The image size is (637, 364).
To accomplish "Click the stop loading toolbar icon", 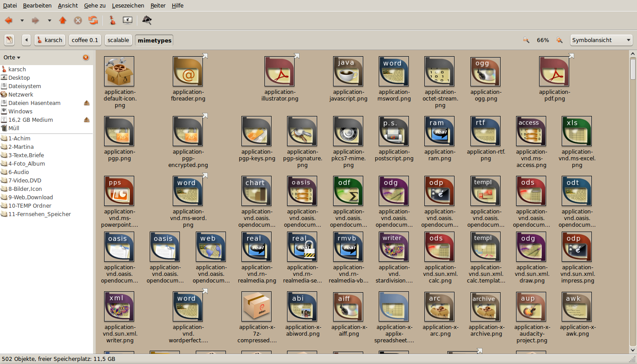I will coord(78,20).
